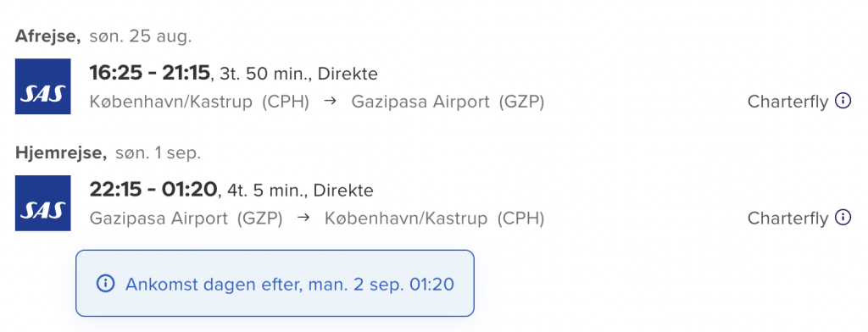Click the Afrejse heading
The height and width of the screenshot is (332, 868).
pos(48,37)
